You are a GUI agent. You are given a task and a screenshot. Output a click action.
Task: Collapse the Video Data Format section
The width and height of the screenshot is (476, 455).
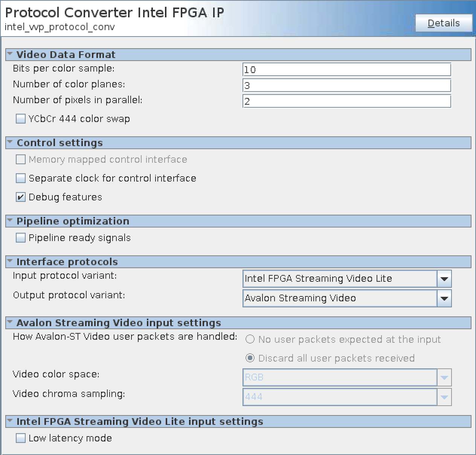tap(10, 54)
